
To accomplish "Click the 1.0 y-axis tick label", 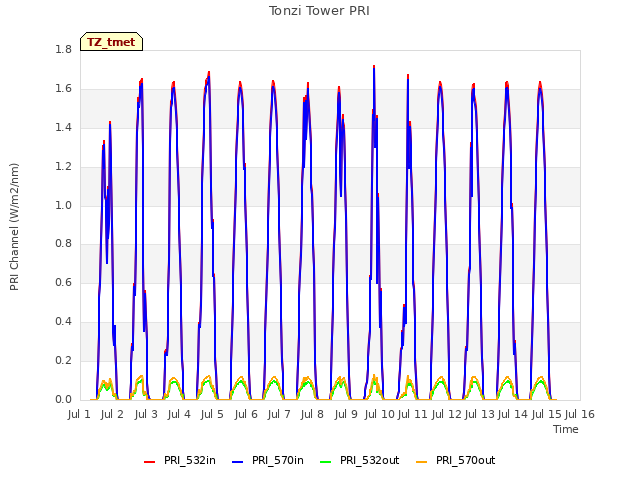I will tap(63, 205).
